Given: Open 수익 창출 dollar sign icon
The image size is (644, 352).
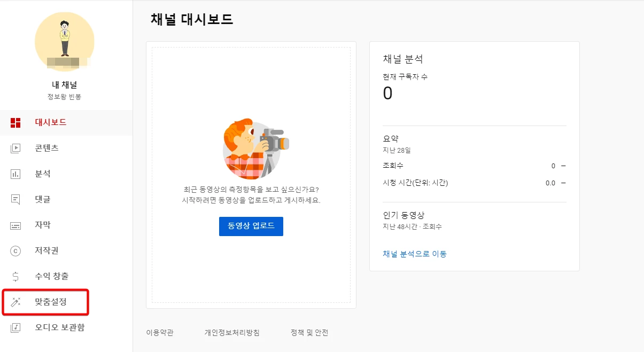Looking at the screenshot, I should click(x=16, y=276).
